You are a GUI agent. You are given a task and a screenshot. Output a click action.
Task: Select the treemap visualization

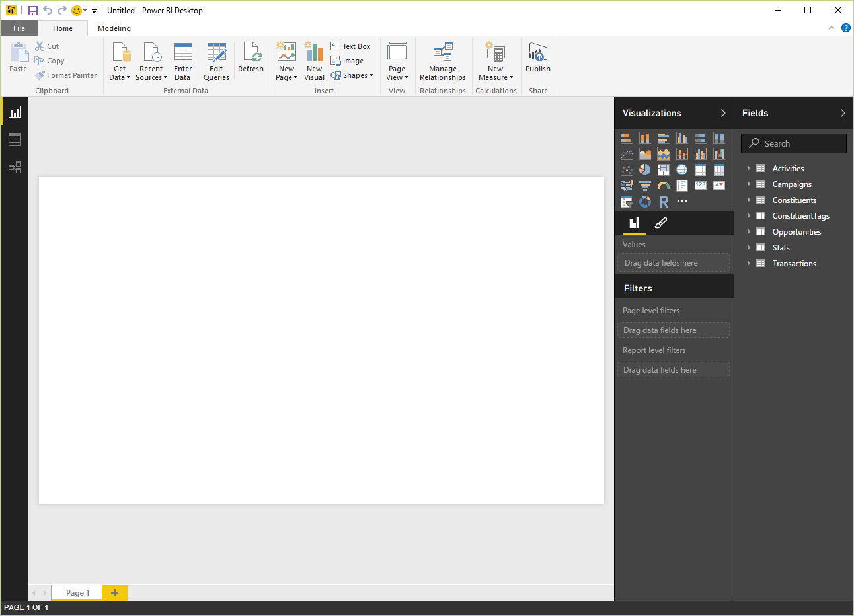click(x=664, y=170)
